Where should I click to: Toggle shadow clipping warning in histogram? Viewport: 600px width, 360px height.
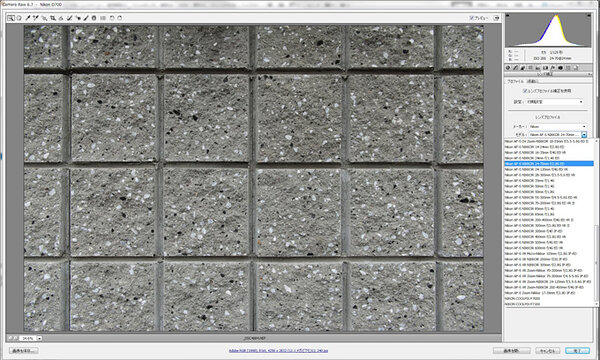point(508,16)
